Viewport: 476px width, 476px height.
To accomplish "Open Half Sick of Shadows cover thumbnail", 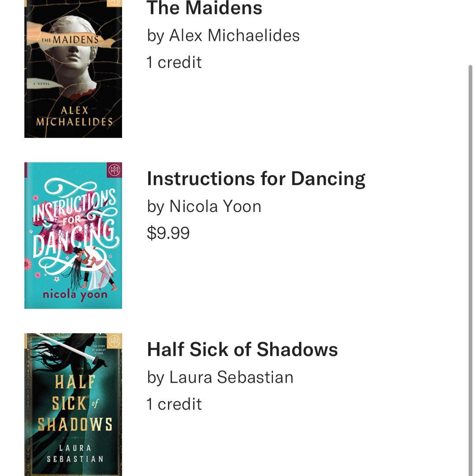I will 73,404.
